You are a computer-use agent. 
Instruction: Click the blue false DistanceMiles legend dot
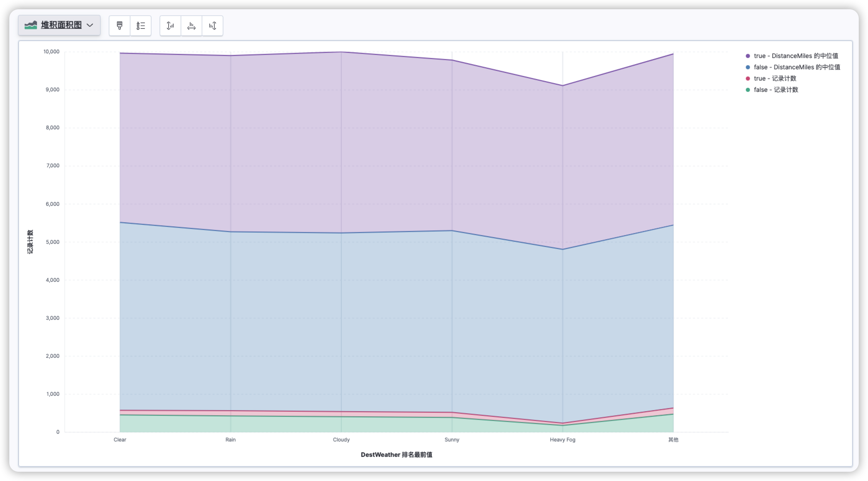coord(748,68)
